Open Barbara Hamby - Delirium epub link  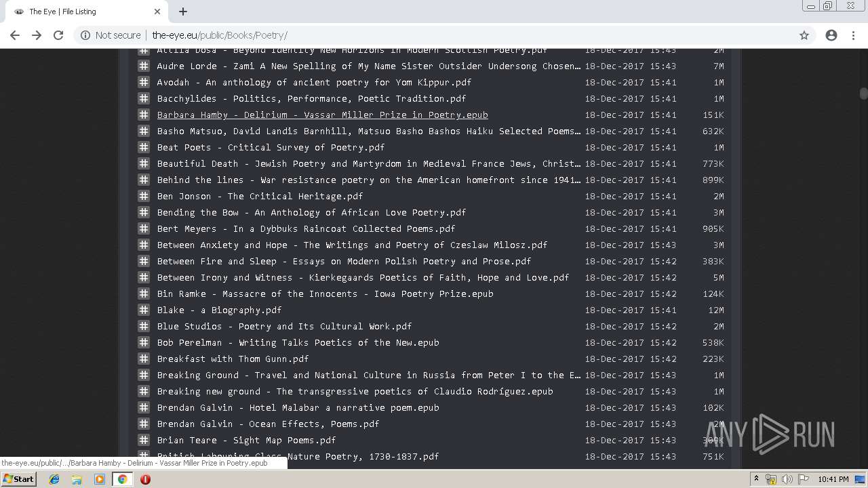coord(322,115)
